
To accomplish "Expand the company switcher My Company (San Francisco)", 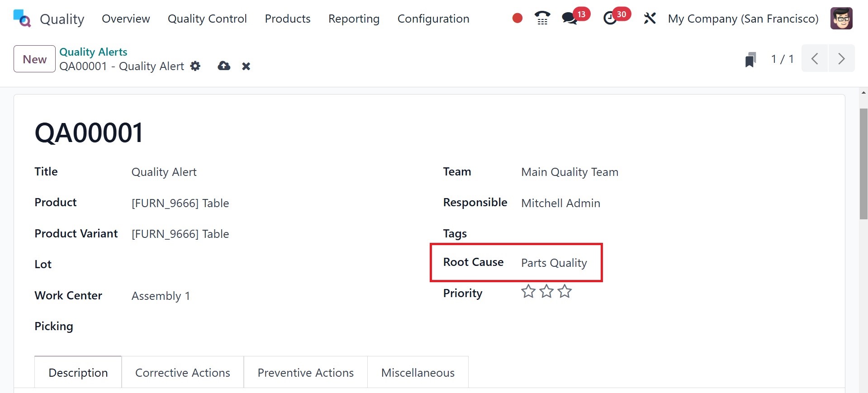I will (x=743, y=19).
